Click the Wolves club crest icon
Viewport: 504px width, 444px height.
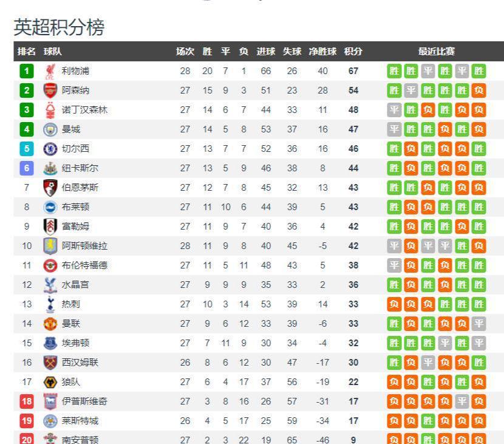pos(50,382)
